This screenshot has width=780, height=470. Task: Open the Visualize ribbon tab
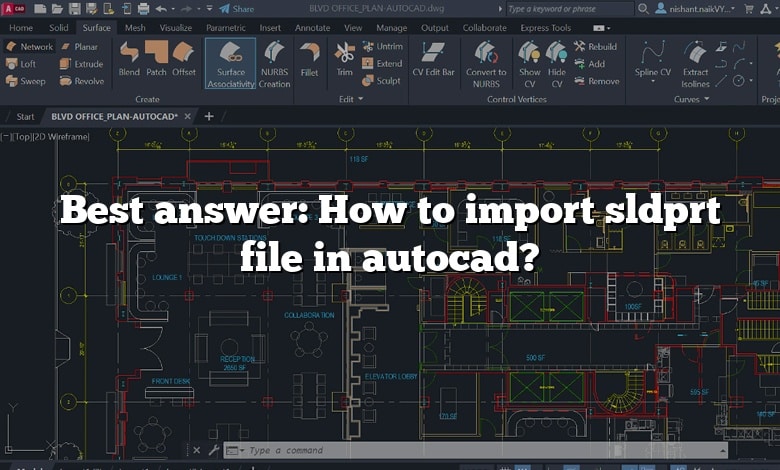point(176,28)
